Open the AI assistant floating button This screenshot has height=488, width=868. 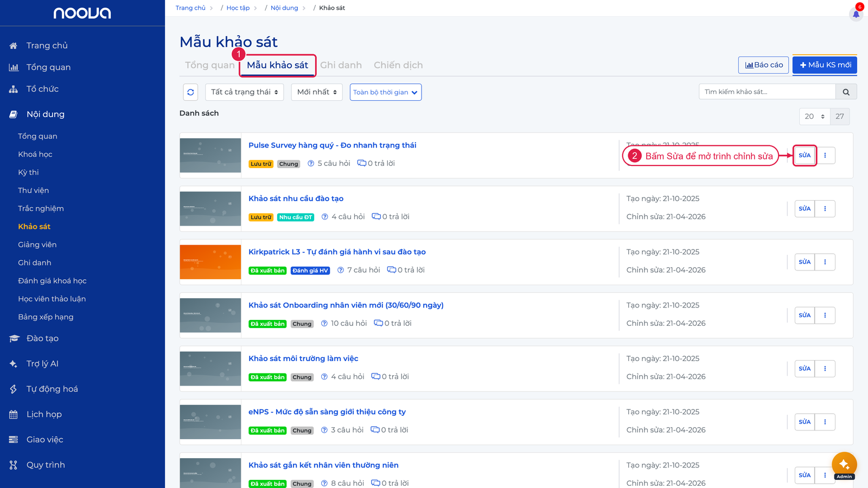(844, 465)
